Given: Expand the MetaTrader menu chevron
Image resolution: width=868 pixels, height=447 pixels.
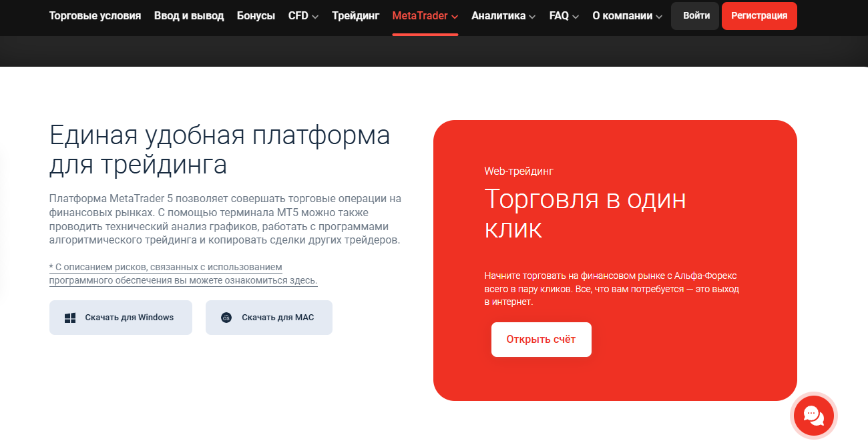Looking at the screenshot, I should point(455,17).
